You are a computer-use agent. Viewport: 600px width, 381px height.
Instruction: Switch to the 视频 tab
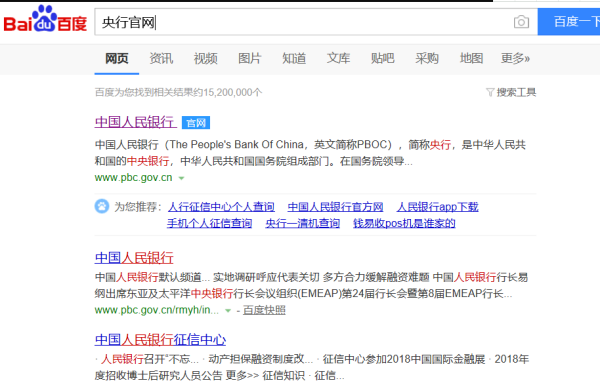[205, 59]
